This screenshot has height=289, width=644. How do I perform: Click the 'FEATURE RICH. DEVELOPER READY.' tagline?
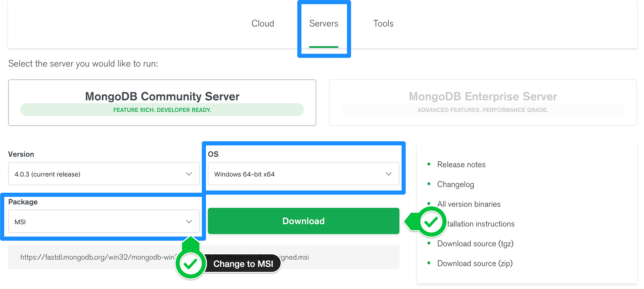[162, 110]
